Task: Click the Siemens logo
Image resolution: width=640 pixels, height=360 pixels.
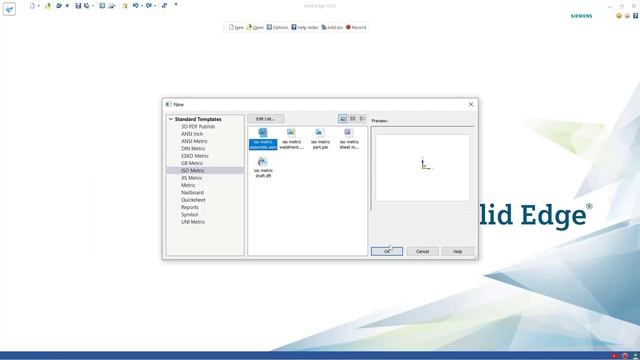Action: 581,16
